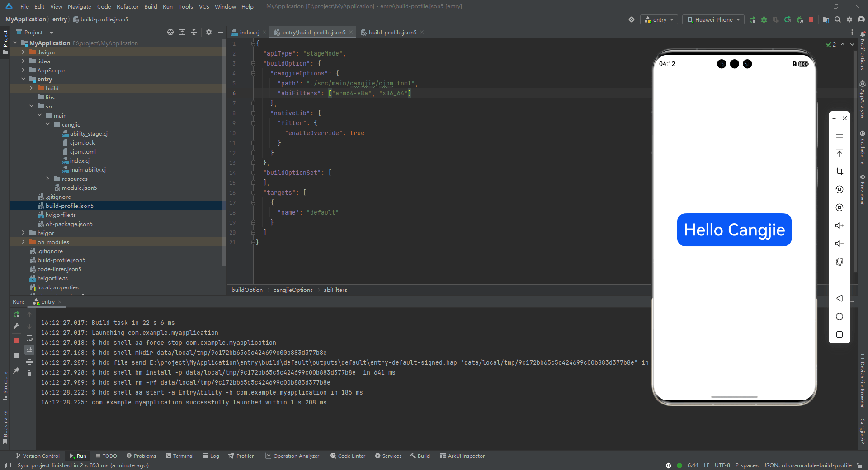The width and height of the screenshot is (868, 470).
Task: Open emulator menu hamburger icon
Action: click(840, 135)
